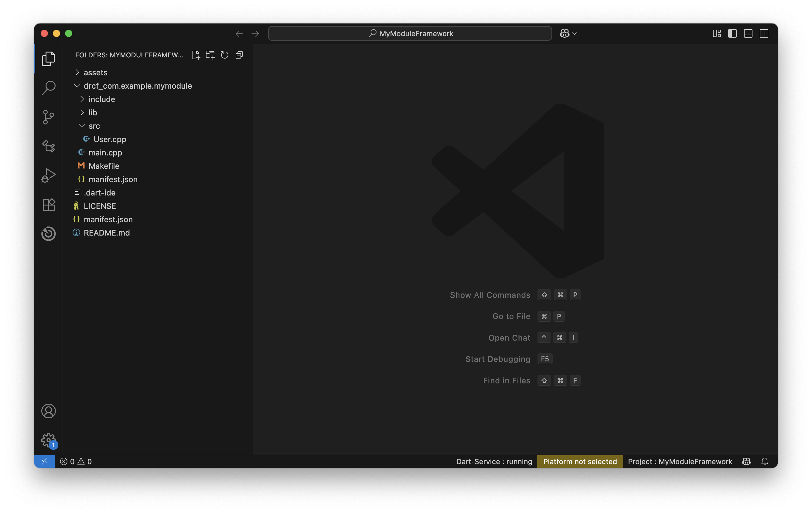Image resolution: width=812 pixels, height=513 pixels.
Task: Open the User.cpp file
Action: (x=110, y=139)
